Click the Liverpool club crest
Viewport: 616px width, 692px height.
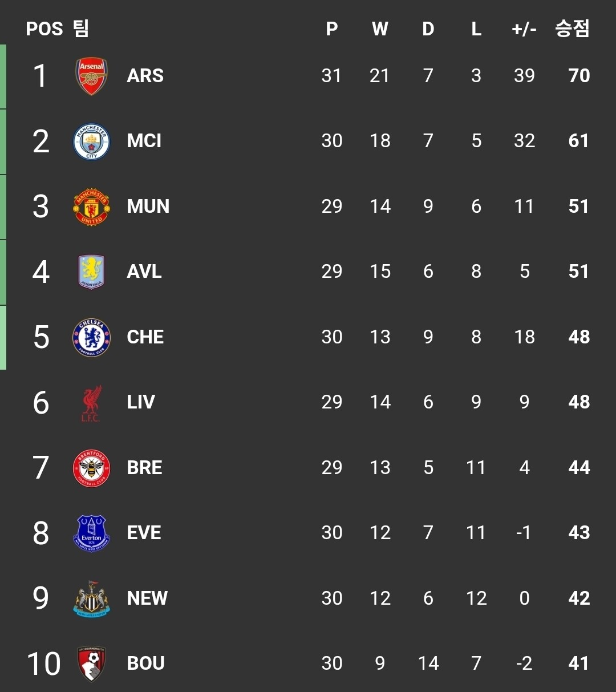tap(91, 402)
